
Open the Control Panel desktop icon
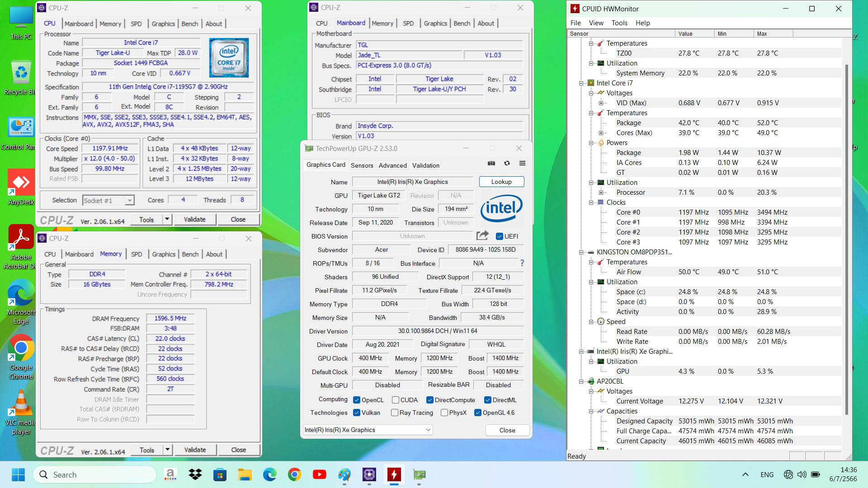(x=20, y=133)
